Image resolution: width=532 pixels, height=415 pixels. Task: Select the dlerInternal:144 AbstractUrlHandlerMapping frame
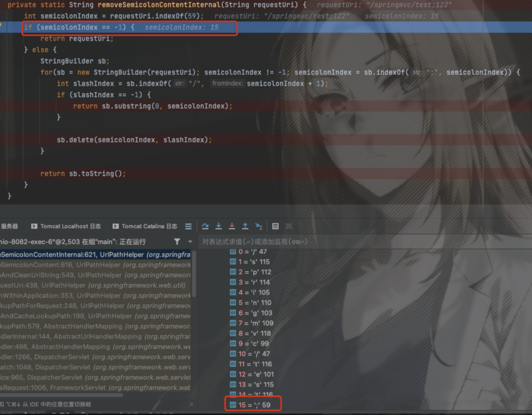(96, 336)
